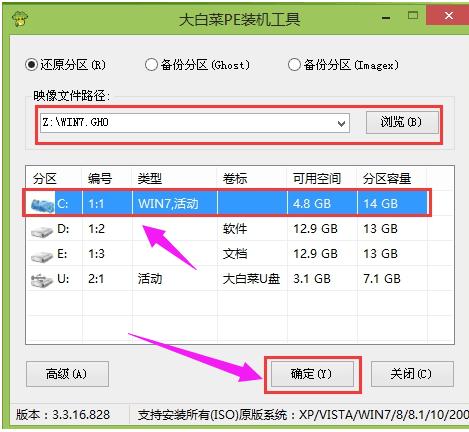Viewport: 469px width, 432px height.
Task: Open the 浏览 (B) browse button
Action: pos(402,122)
